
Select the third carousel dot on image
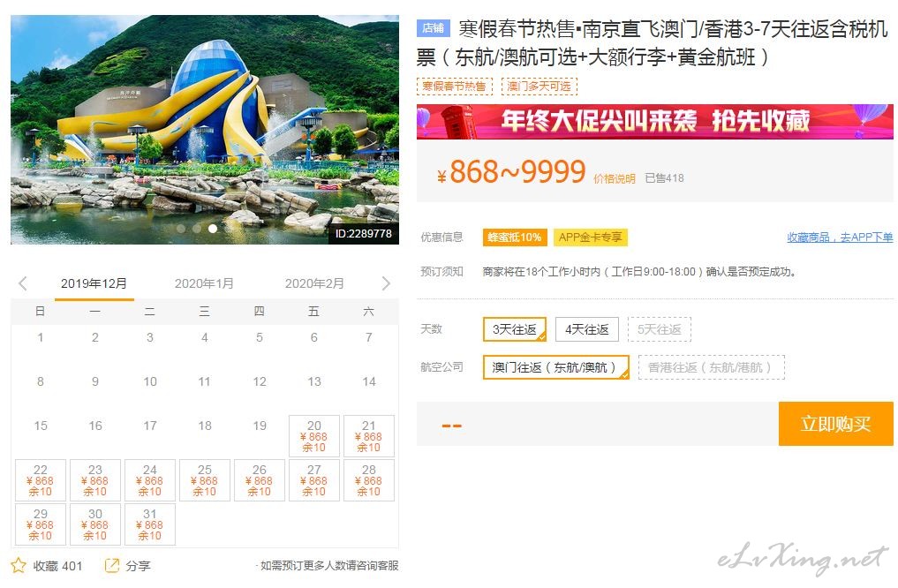pyautogui.click(x=213, y=229)
